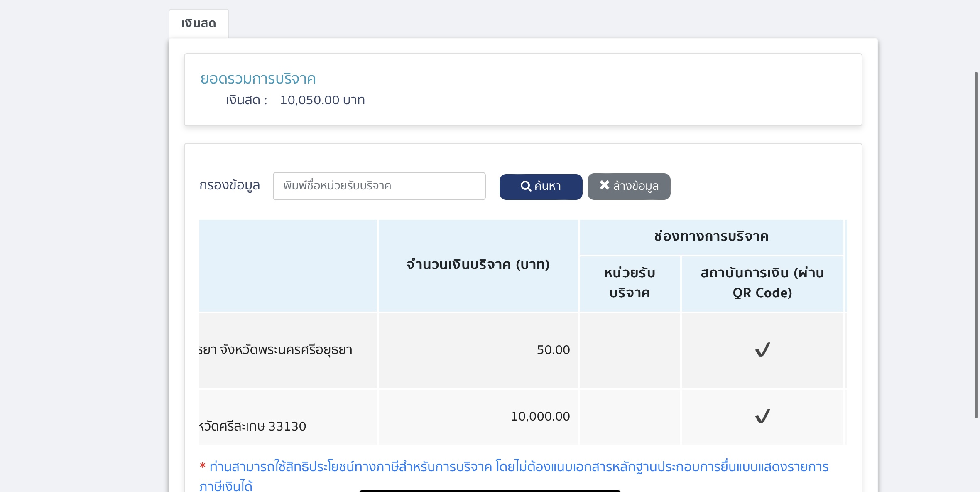Click the สถาบันการเงิน (ผ่าน QR Code) sub-header
Image resolution: width=980 pixels, height=492 pixels.
pos(762,283)
